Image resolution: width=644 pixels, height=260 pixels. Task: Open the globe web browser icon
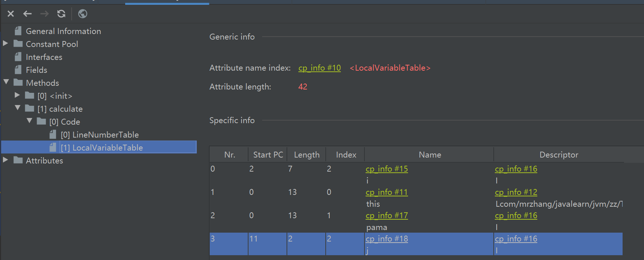coord(83,14)
